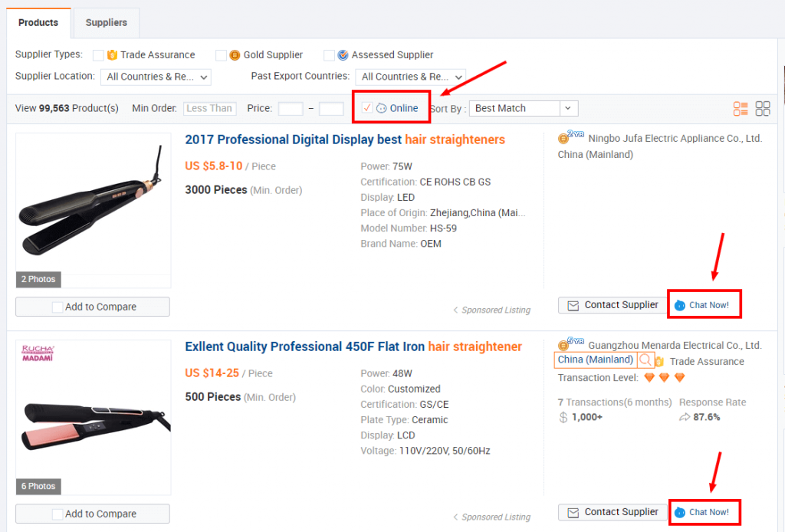Open 2017 Professional Digital Display hair straighteners listing
This screenshot has height=532, width=785.
point(345,140)
